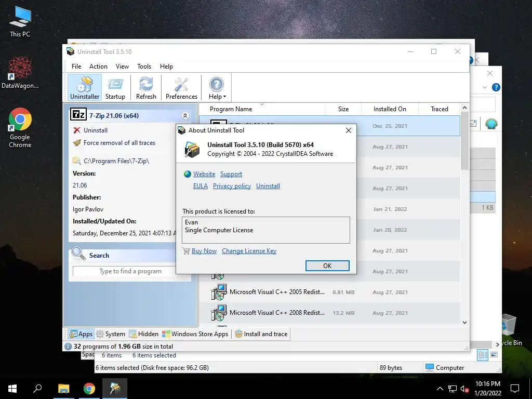Open Install and trace
This screenshot has width=532, height=399.
[x=261, y=334]
